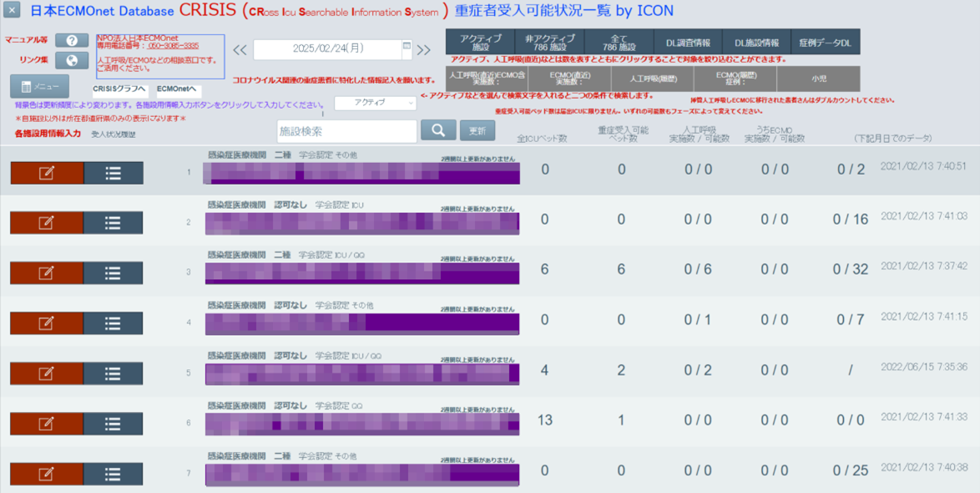The height and width of the screenshot is (493, 980).
Task: Filter by 人工呼吸(履歴)
Action: coord(653,79)
